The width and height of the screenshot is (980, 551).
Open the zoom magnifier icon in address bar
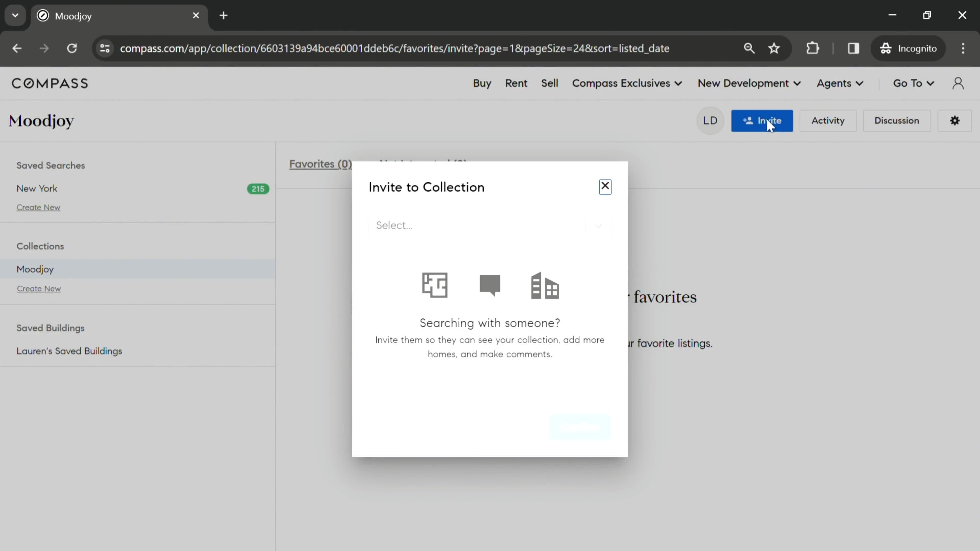tap(749, 48)
